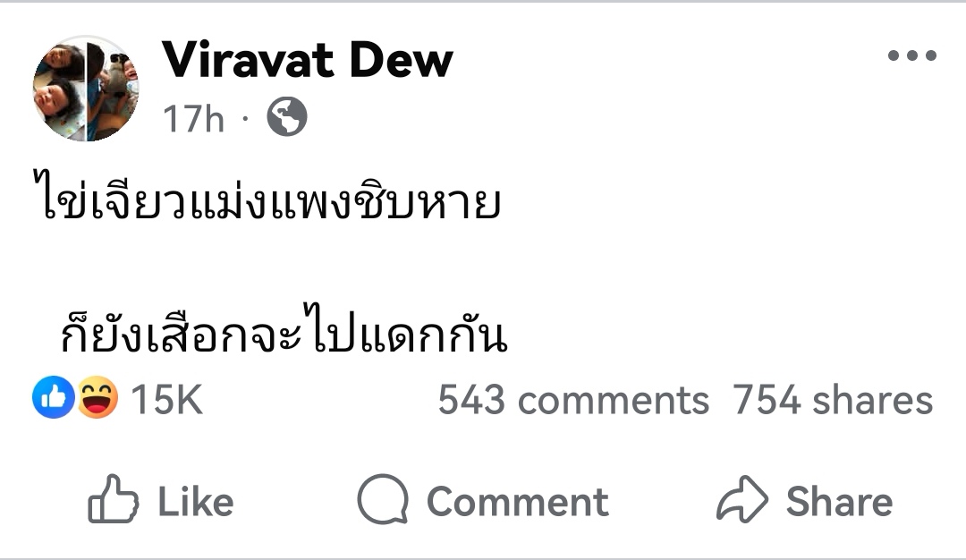Click the thumbs-up outline Like icon
Viewport: 966px width, 560px height.
(x=113, y=501)
